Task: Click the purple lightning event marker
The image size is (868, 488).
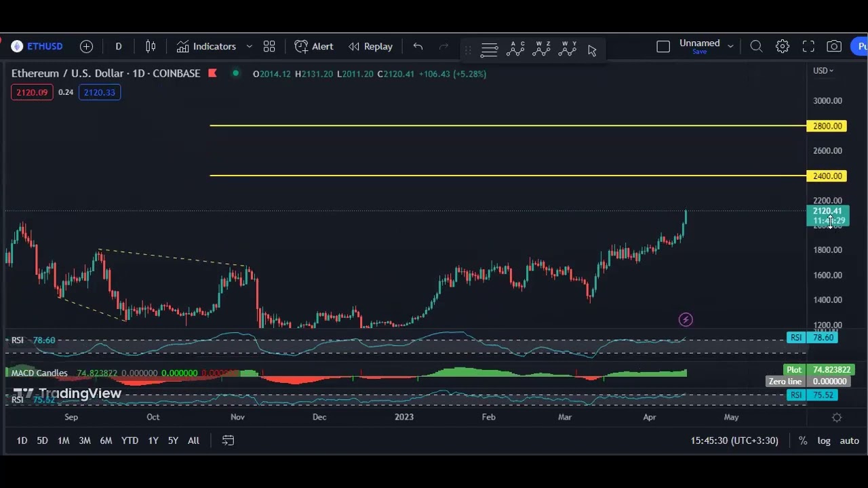Action: (x=686, y=320)
